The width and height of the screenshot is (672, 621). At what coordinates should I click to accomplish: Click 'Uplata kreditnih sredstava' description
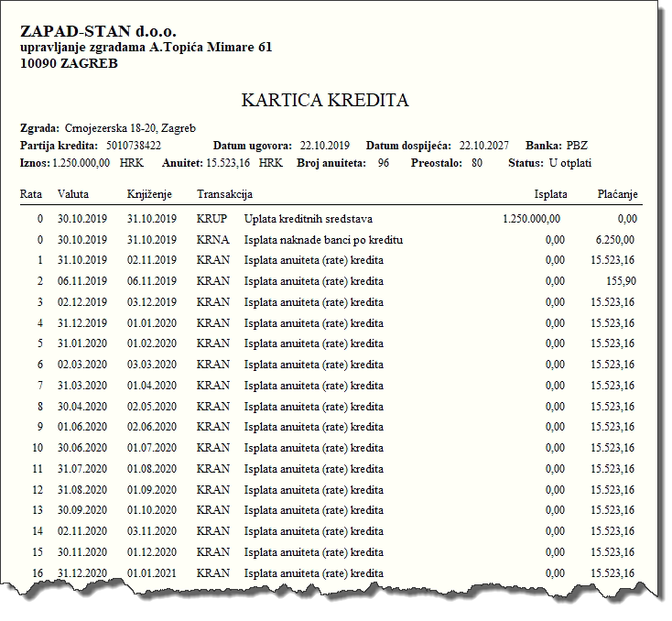point(309,219)
